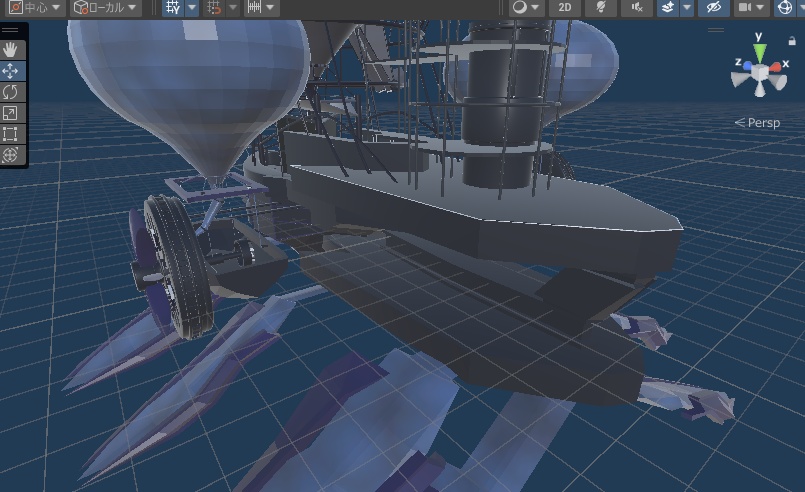The height and width of the screenshot is (492, 805).
Task: Toggle 2D view mode
Action: [565, 8]
